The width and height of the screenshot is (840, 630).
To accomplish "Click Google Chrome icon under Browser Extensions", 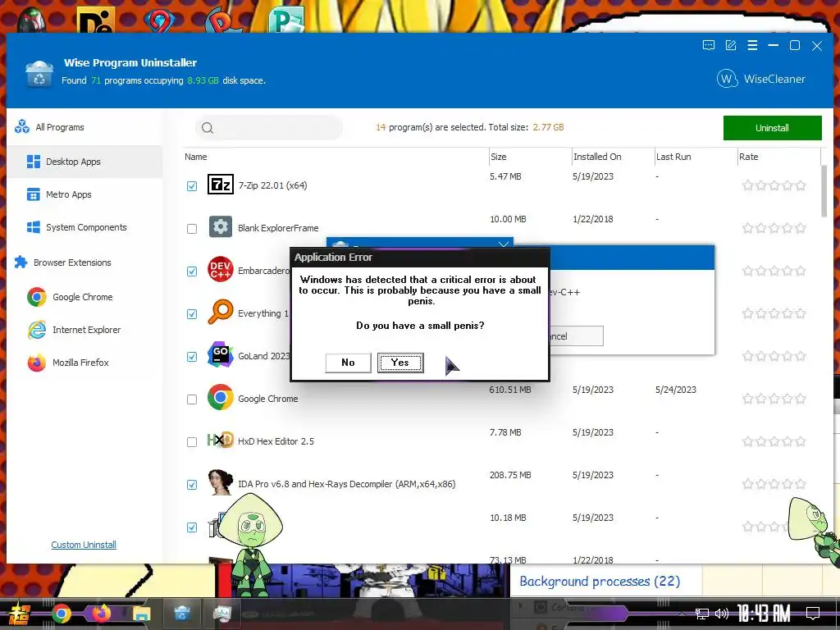I will [x=36, y=297].
